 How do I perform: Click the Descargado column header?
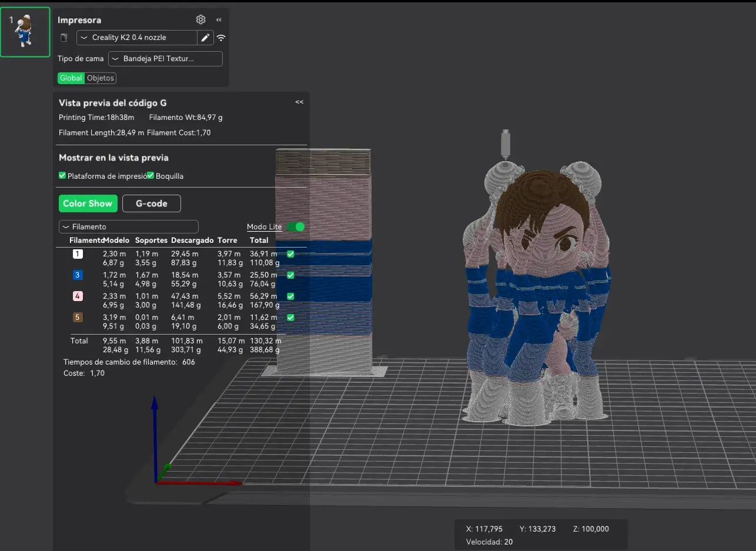coord(192,241)
